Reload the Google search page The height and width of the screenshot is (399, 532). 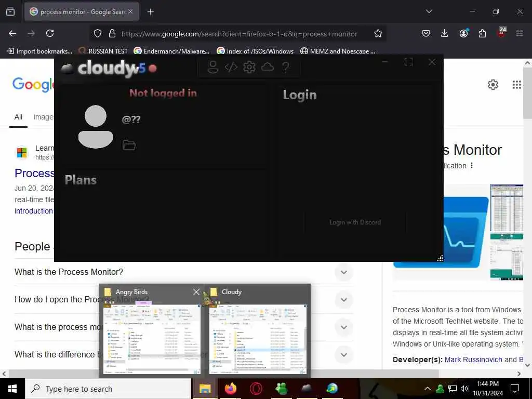click(x=50, y=33)
